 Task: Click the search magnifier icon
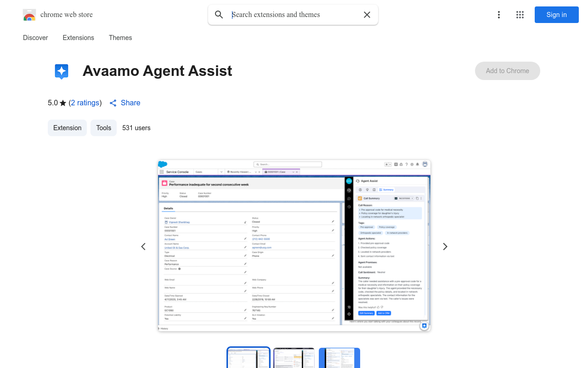pyautogui.click(x=219, y=15)
